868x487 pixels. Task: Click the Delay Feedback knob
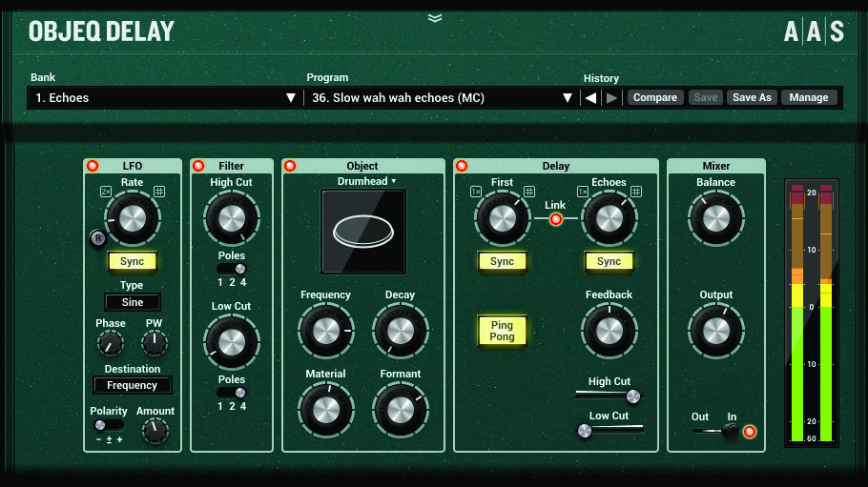610,332
